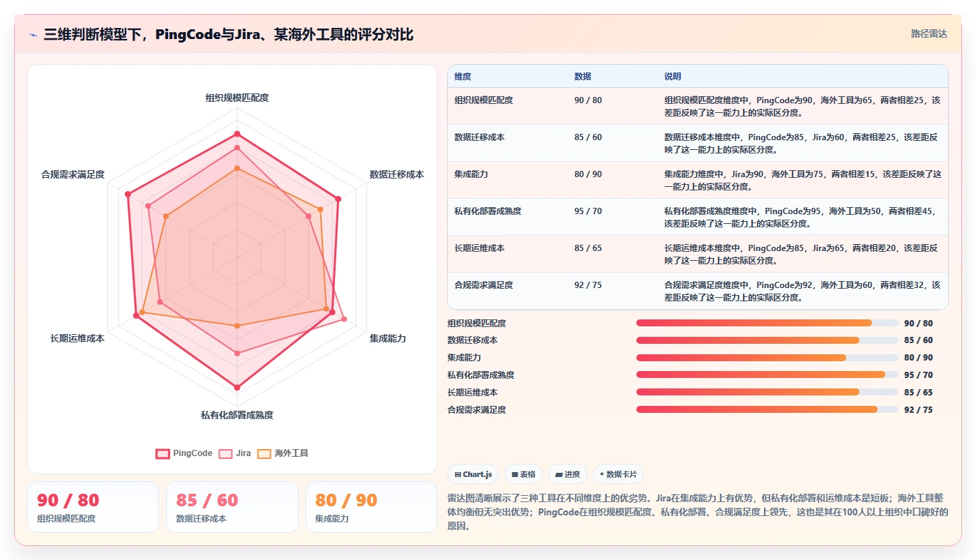
Task: Click the 私有化部署成熟度 axis label on the radar
Action: 237,415
